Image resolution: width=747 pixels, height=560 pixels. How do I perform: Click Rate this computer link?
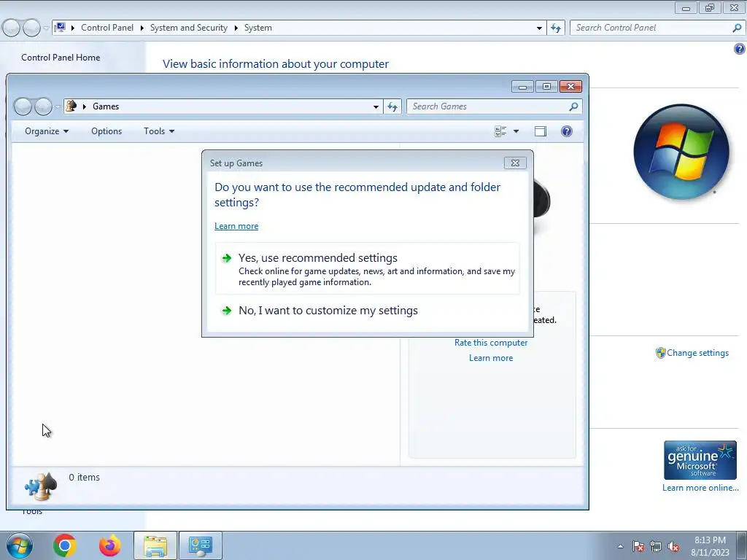(491, 343)
